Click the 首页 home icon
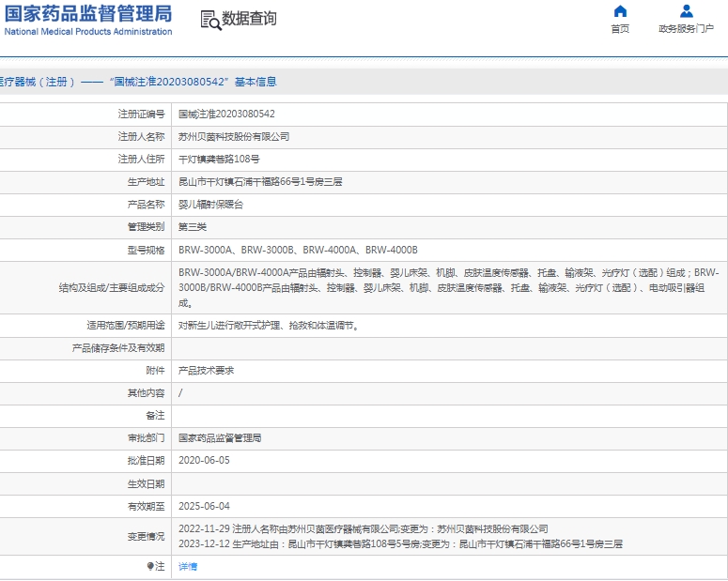Image resolution: width=728 pixels, height=581 pixels. pyautogui.click(x=620, y=11)
